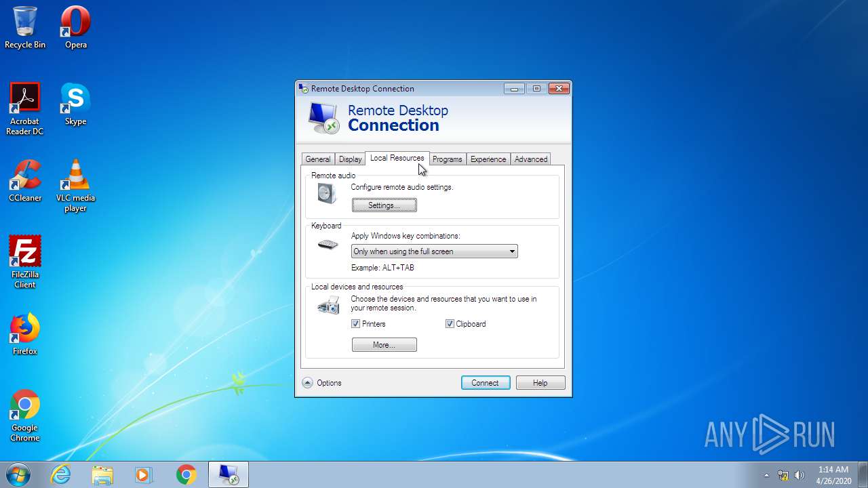Open the Windows Start menu
The image size is (868, 488).
coord(18,474)
